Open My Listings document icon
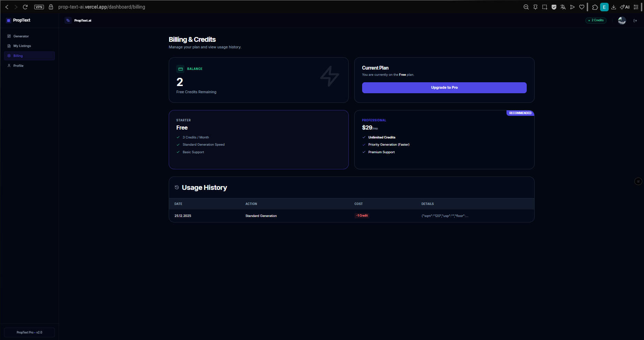This screenshot has width=644, height=340. 9,46
